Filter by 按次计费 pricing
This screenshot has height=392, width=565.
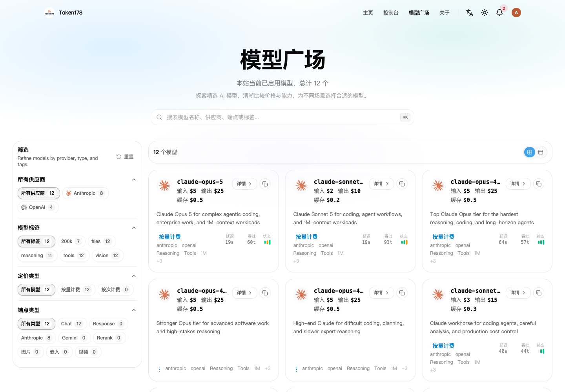point(115,290)
